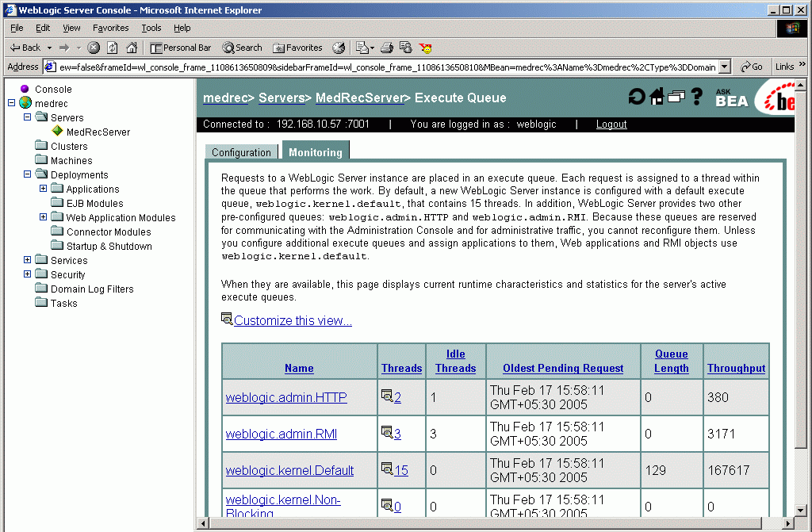Click the console refresh icon in banner
This screenshot has height=532, width=812.
coord(637,97)
